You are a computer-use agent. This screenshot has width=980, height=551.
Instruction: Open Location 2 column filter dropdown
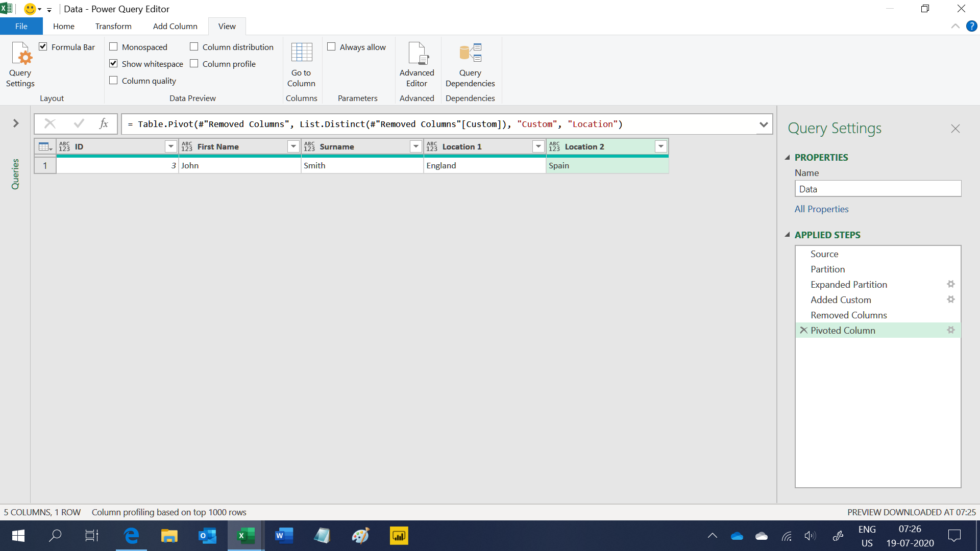[x=661, y=147]
